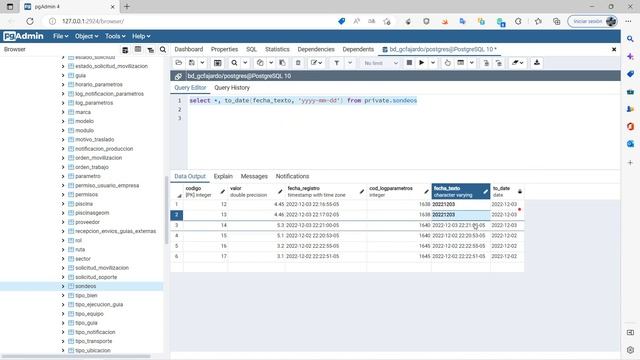Select the Query History tab
This screenshot has width=640, height=360.
tap(232, 88)
